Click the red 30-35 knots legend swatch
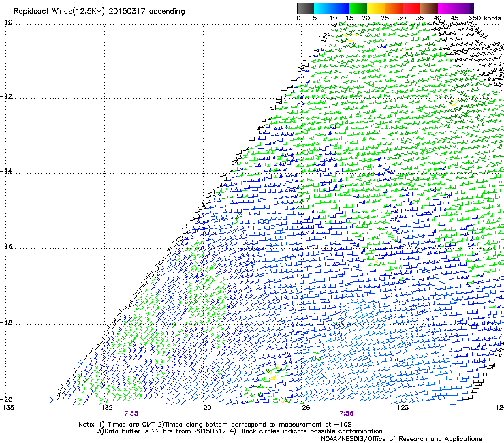This screenshot has width=504, height=443. coord(411,8)
